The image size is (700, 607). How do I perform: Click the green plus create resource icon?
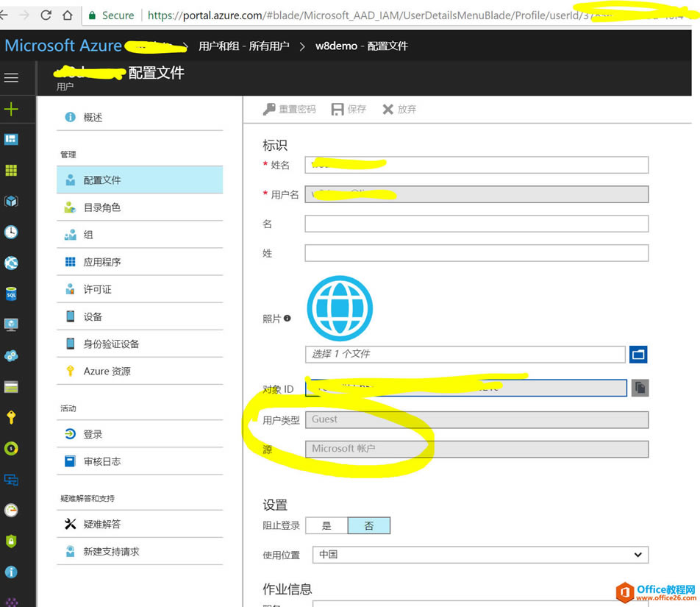point(11,109)
